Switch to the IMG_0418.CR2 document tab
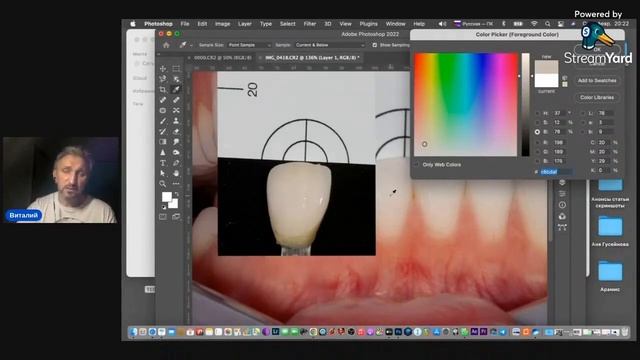The image size is (640, 360). pos(312,58)
